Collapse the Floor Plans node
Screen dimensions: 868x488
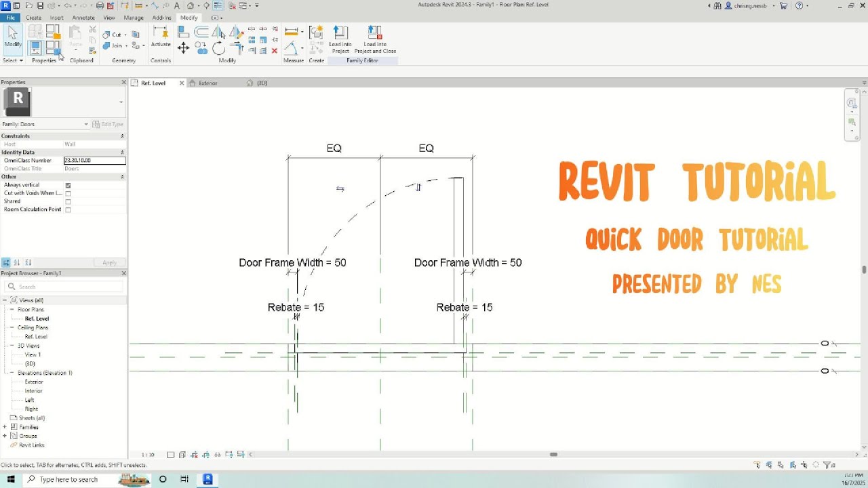pyautogui.click(x=12, y=309)
